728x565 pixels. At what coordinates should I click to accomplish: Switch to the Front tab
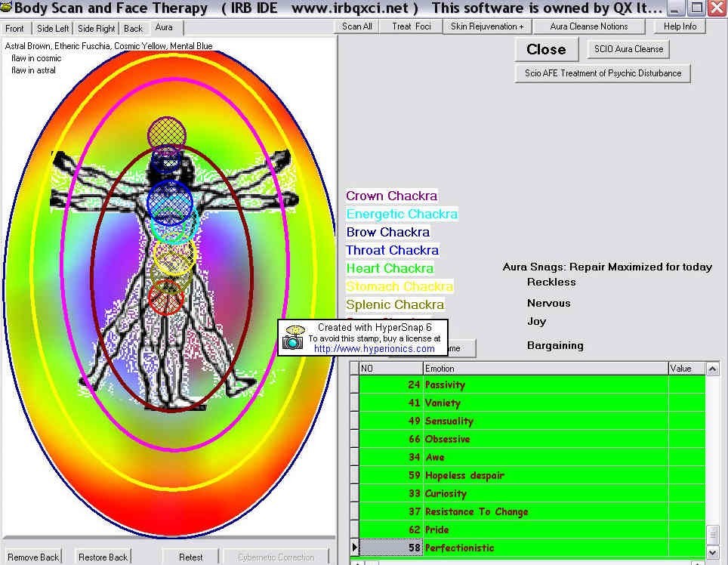pyautogui.click(x=14, y=29)
